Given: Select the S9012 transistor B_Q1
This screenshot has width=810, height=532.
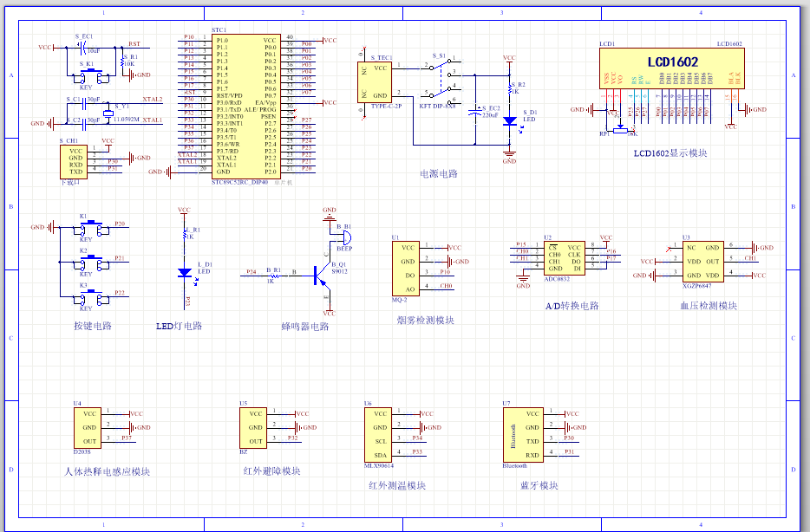Looking at the screenshot, I should point(319,275).
